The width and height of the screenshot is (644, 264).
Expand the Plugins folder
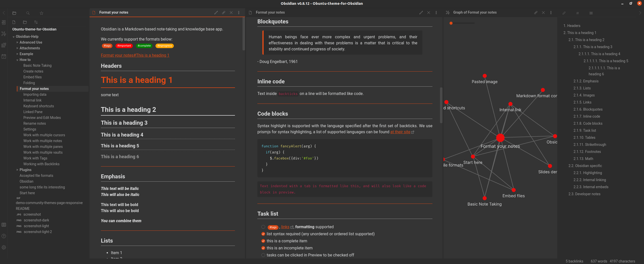17,170
